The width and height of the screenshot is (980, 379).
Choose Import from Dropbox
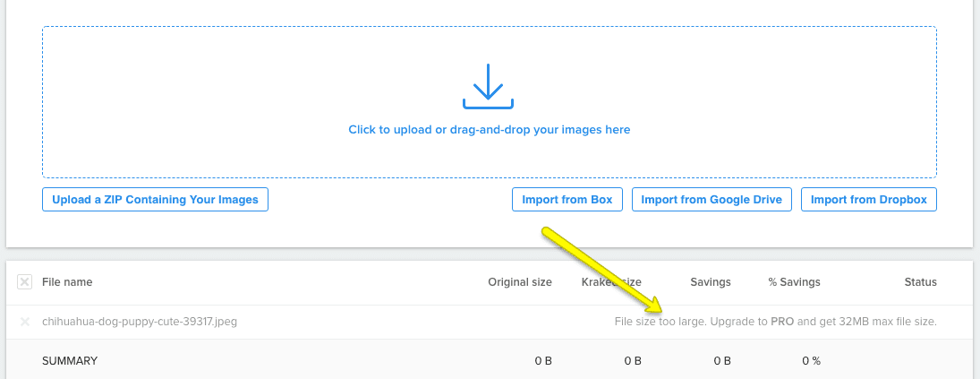tap(869, 200)
